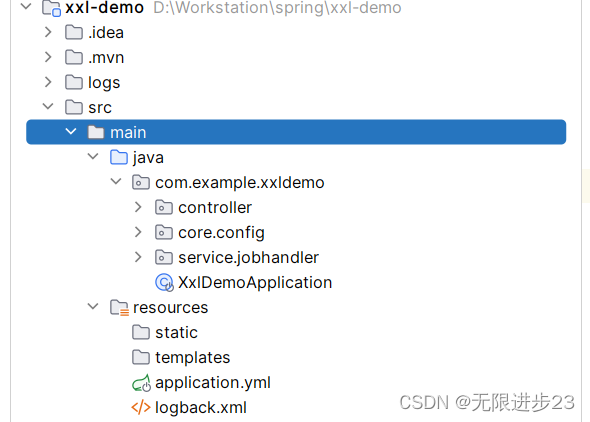Expand the core.config package chevron
590x422 pixels.
click(x=138, y=232)
